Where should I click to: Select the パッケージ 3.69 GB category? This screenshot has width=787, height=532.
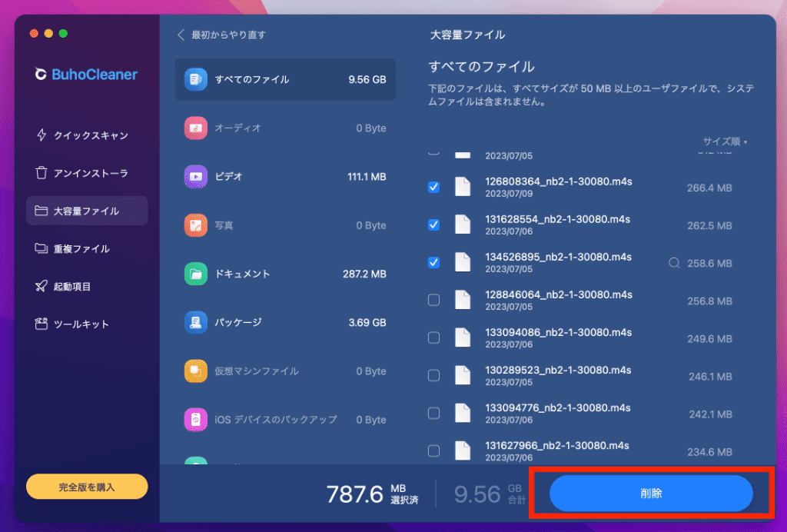285,322
